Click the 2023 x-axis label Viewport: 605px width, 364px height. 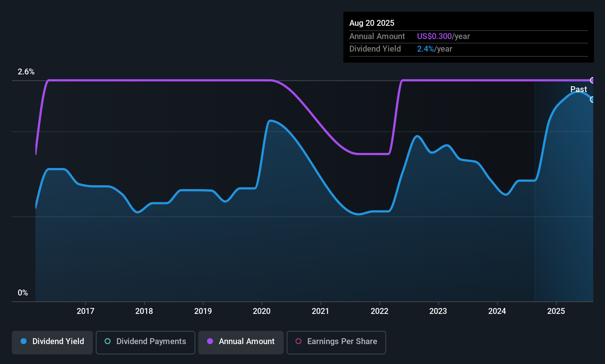tap(438, 311)
